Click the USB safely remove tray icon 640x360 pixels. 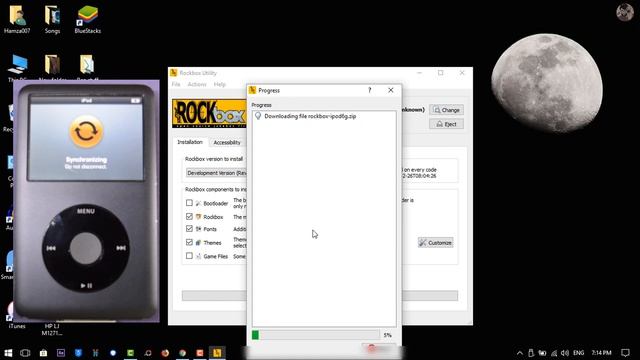[531, 353]
